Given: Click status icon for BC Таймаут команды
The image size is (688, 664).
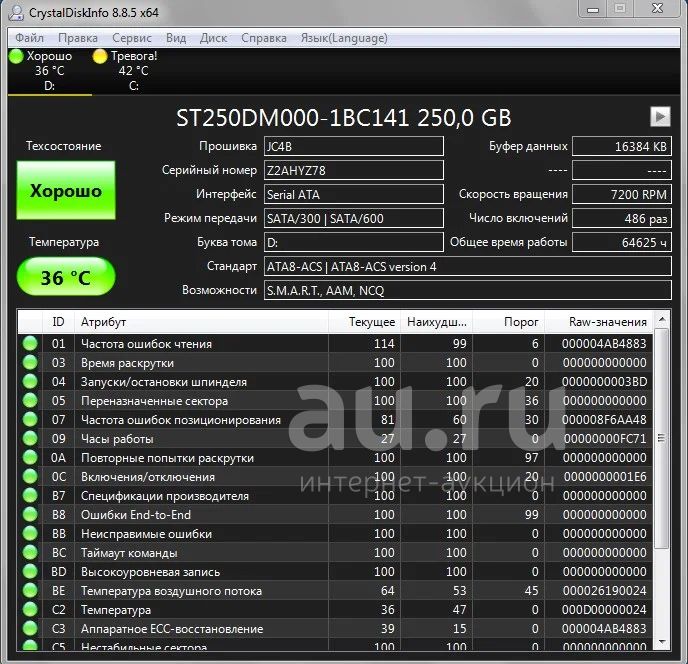Looking at the screenshot, I should pos(30,552).
